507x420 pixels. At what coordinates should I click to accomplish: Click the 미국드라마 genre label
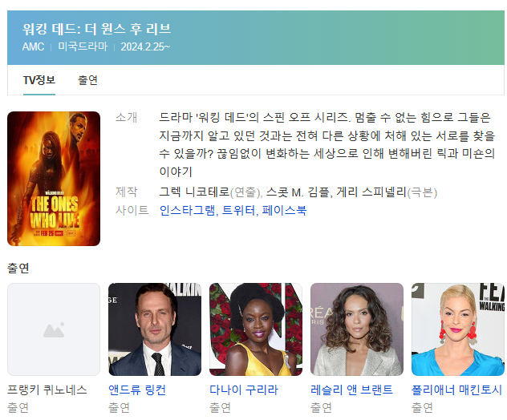pos(83,46)
